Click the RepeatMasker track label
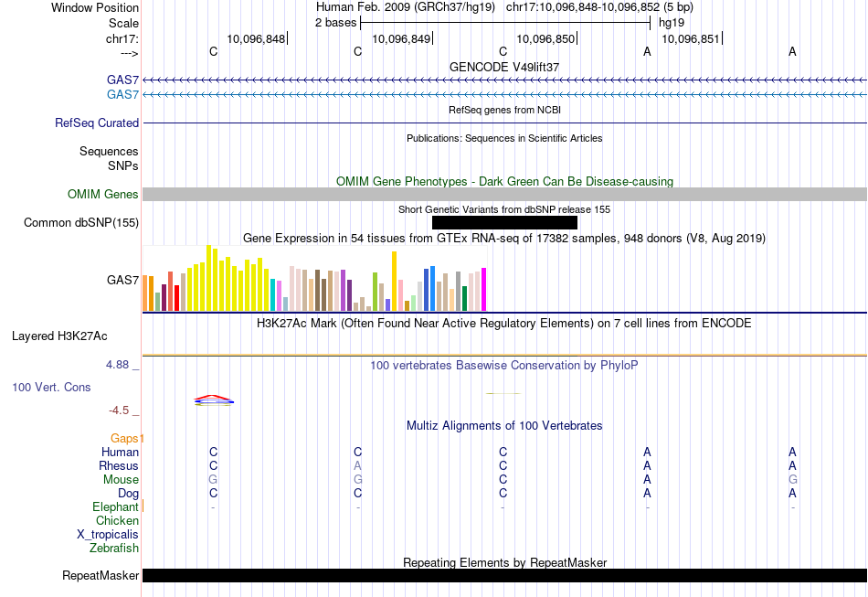The width and height of the screenshot is (868, 597). [101, 576]
